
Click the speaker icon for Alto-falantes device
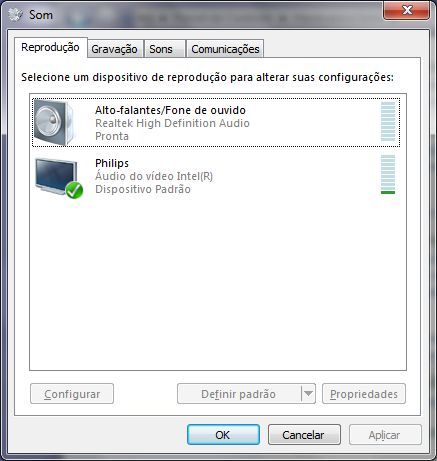point(54,122)
